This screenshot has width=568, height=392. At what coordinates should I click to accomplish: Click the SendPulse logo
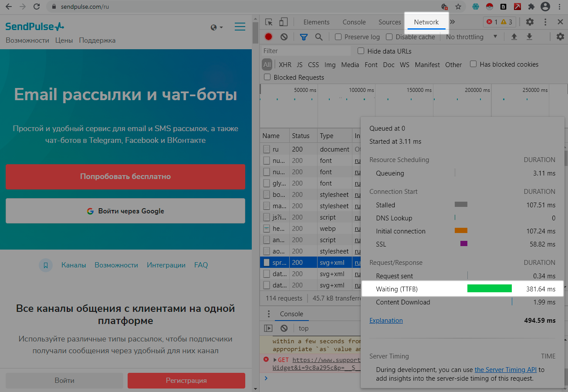point(35,27)
